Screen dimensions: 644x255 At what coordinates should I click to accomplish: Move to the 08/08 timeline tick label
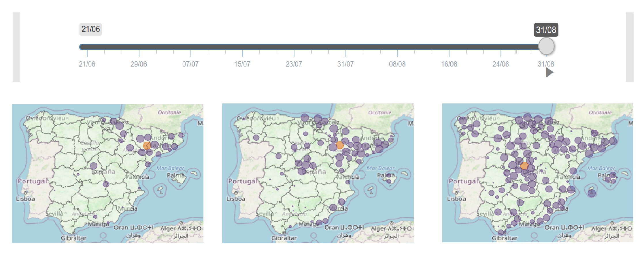(x=397, y=64)
